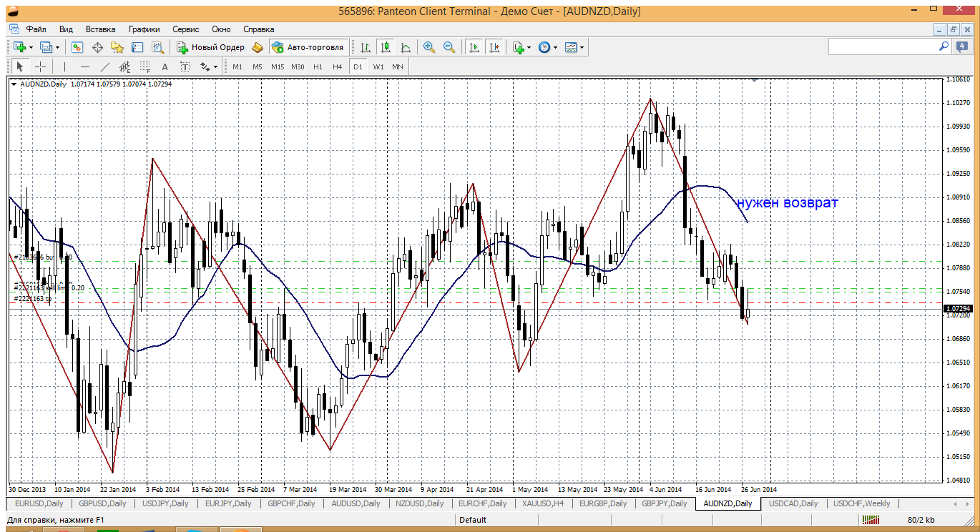Select the text label tool
Viewport: 980px width, 532px height.
pos(165,66)
